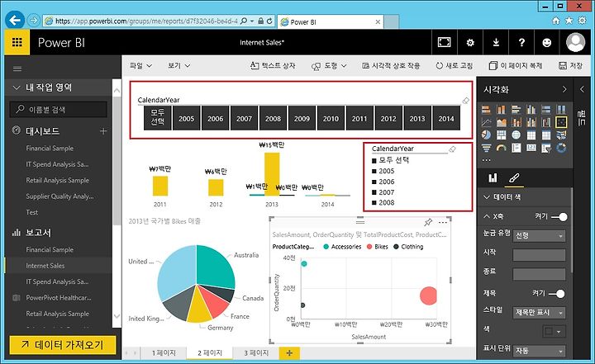This screenshot has height=364, width=595.
Task: Select the line chart visualization
Action: 486,122
